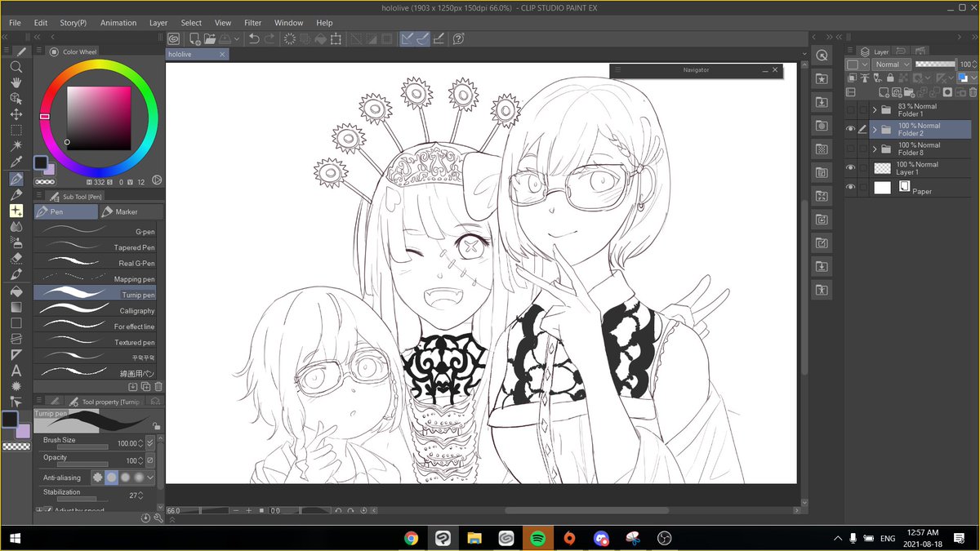Click the Scale/Rotate transform icon
The width and height of the screenshot is (980, 551).
tap(335, 38)
